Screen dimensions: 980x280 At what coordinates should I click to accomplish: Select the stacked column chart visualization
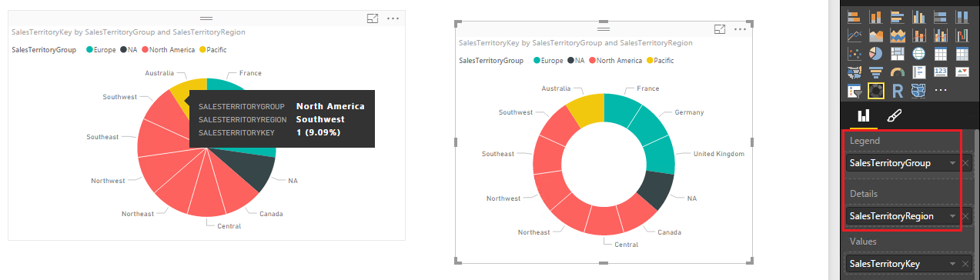pos(875,16)
